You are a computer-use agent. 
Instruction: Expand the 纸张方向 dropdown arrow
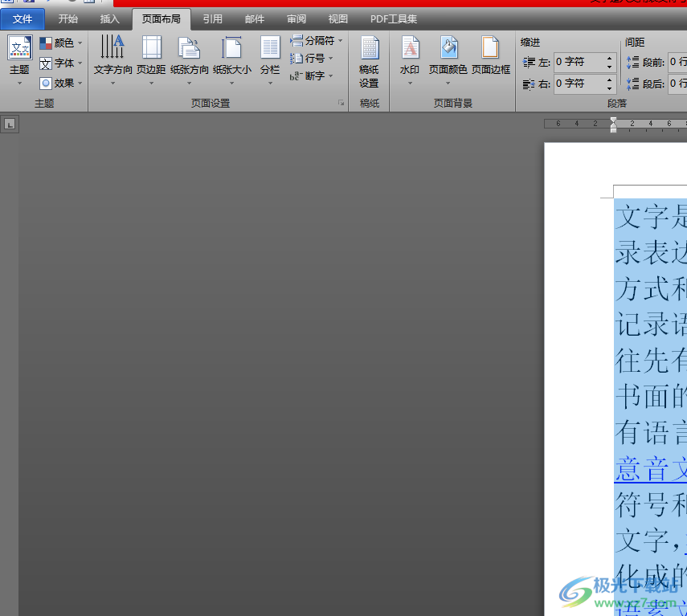click(190, 84)
